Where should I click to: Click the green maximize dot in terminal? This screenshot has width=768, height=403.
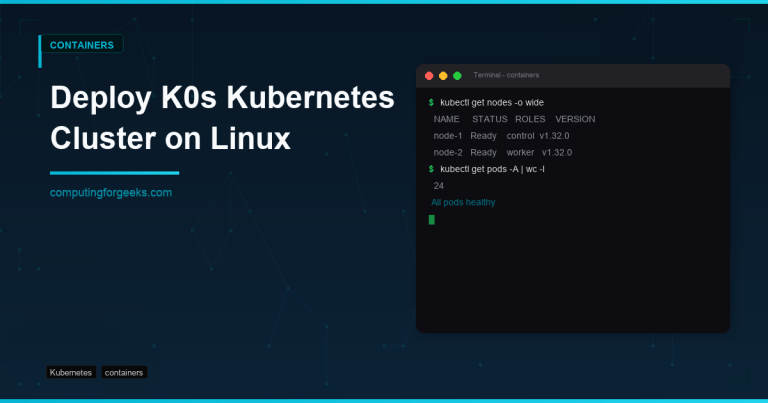[x=457, y=76]
